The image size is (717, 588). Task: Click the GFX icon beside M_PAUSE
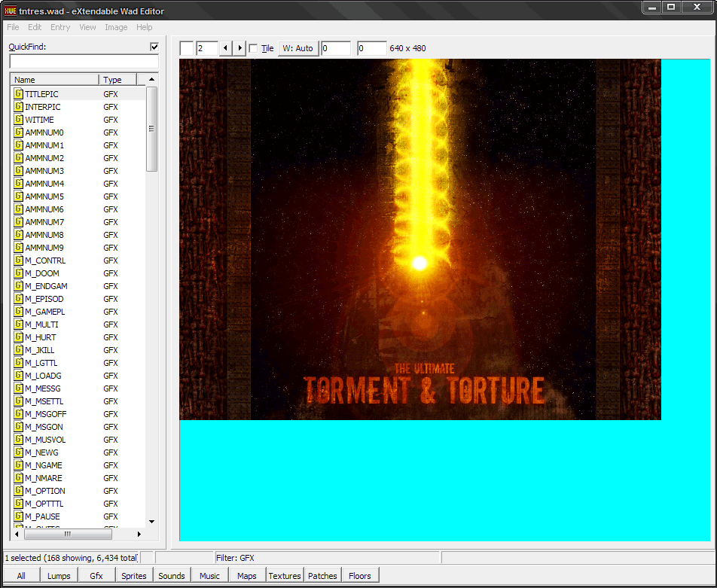pos(18,516)
